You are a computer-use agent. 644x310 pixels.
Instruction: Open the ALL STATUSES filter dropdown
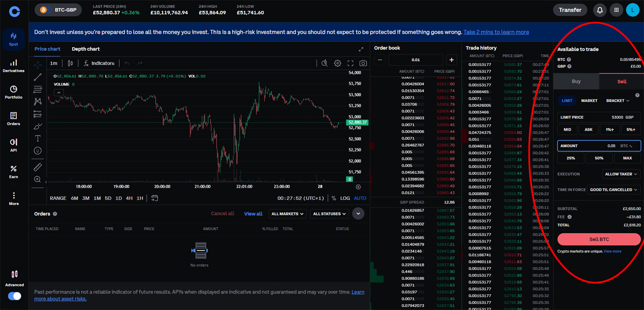pos(330,213)
